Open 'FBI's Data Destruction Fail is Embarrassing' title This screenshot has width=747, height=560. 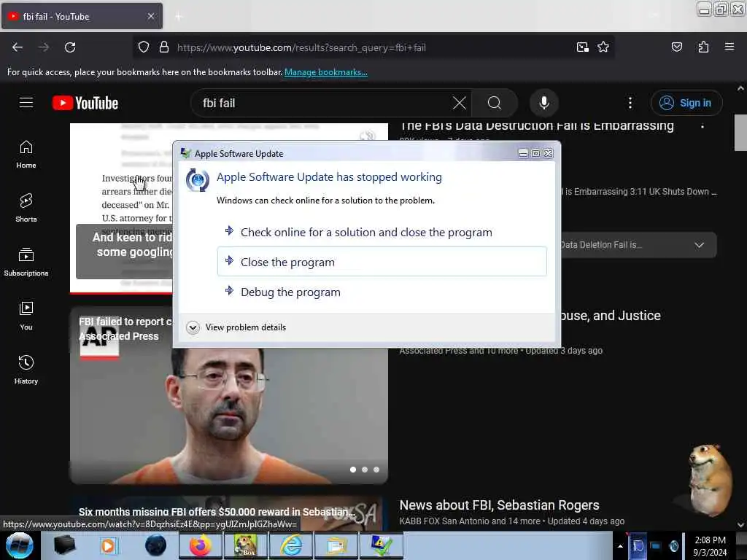click(536, 125)
